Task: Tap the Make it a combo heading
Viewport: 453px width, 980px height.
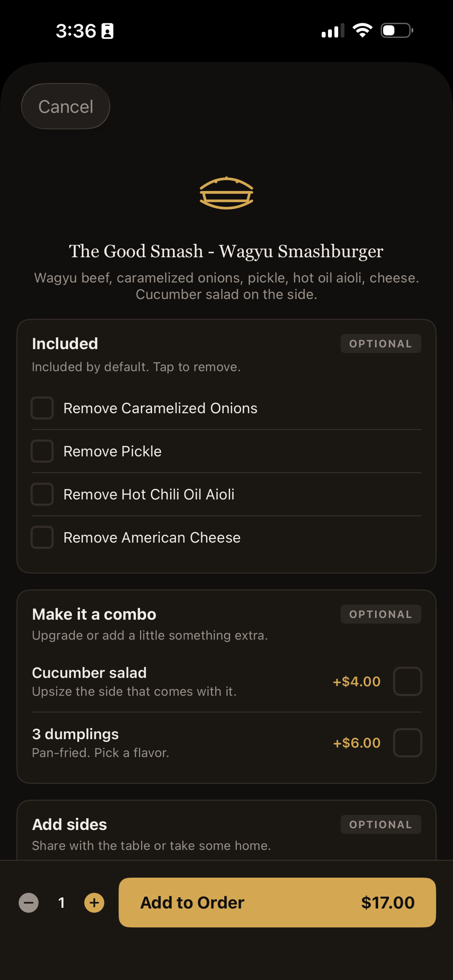Action: coord(94,614)
